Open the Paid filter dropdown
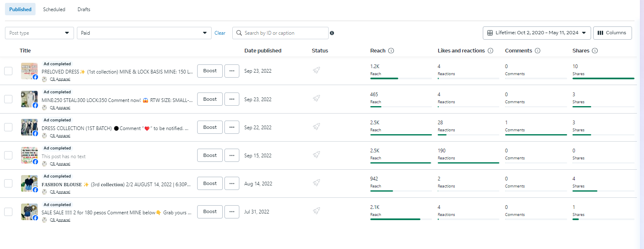The height and width of the screenshot is (249, 644). [144, 33]
